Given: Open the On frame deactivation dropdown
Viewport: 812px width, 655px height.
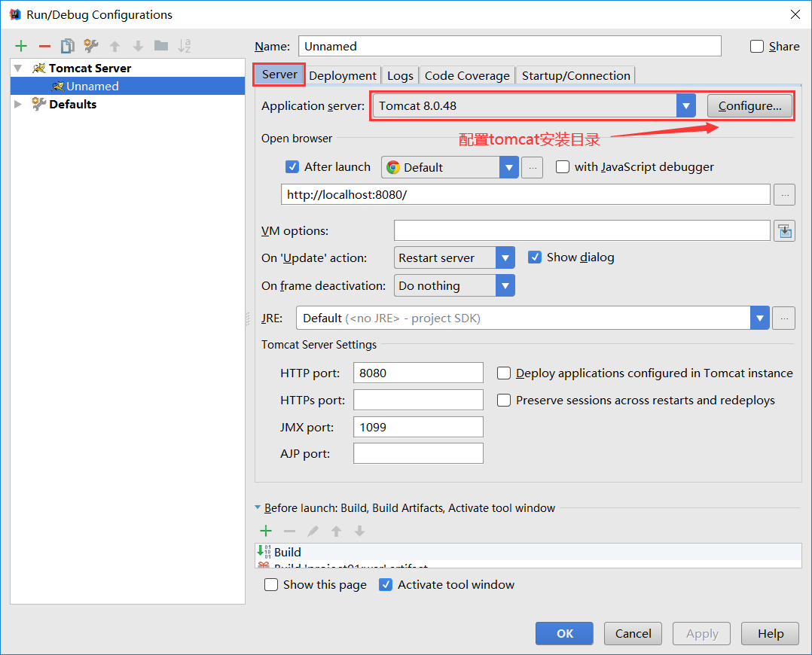Looking at the screenshot, I should pos(505,285).
